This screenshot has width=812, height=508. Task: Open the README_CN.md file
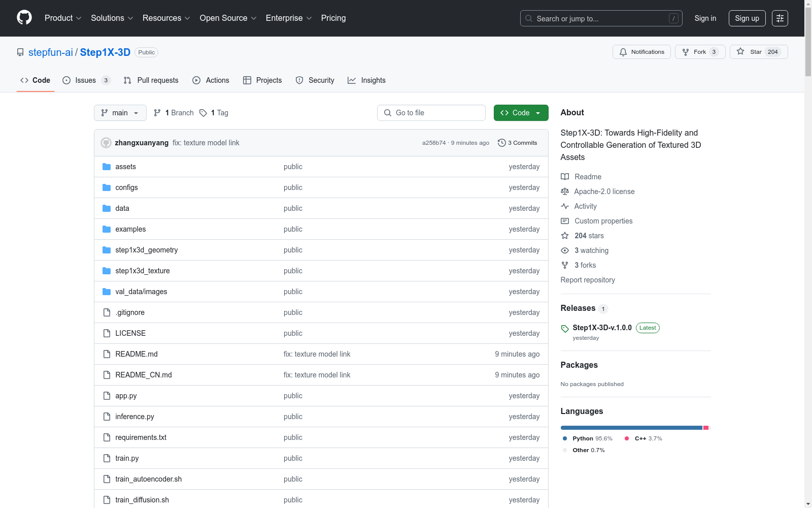pos(144,375)
